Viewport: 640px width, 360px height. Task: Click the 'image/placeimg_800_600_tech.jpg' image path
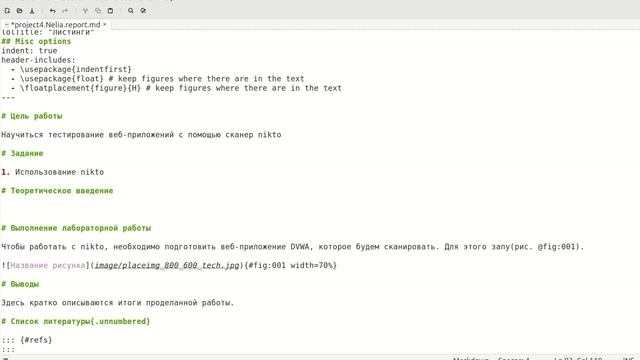[x=167, y=265]
